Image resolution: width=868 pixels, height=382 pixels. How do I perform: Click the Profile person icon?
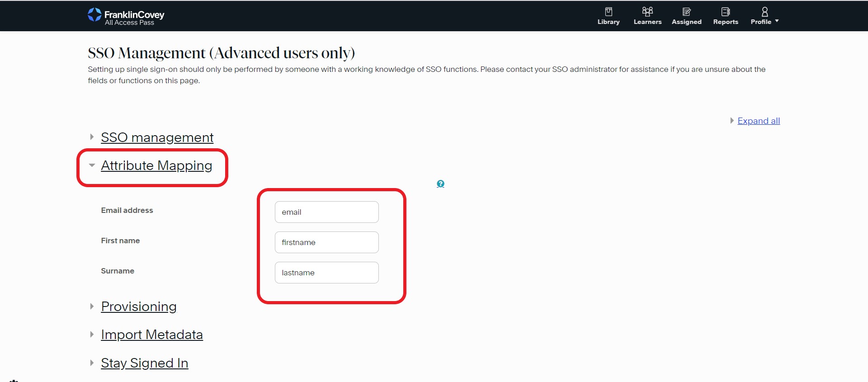764,12
